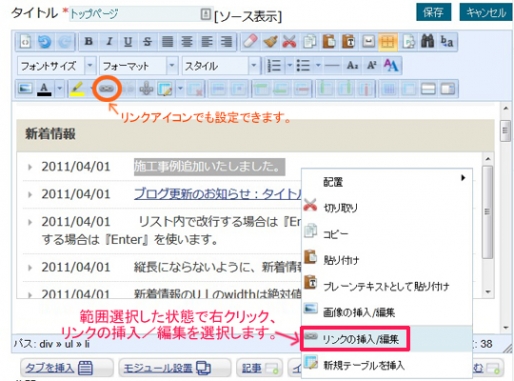Choose コピー from context menu
The image size is (514, 381).
pos(387,233)
